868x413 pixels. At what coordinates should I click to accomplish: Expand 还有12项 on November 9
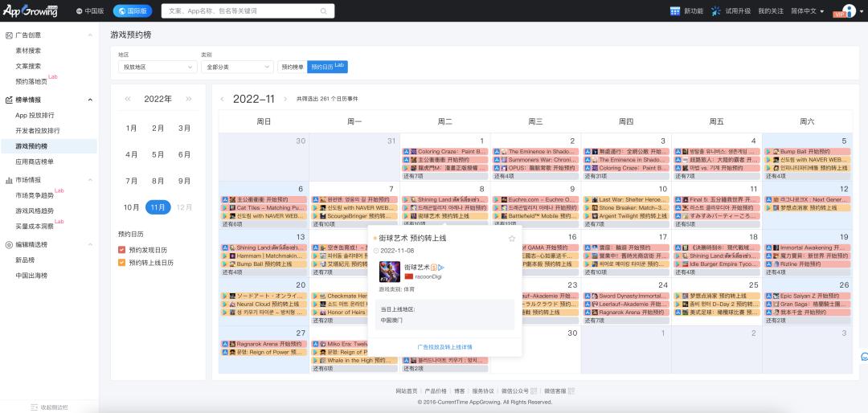click(535, 224)
